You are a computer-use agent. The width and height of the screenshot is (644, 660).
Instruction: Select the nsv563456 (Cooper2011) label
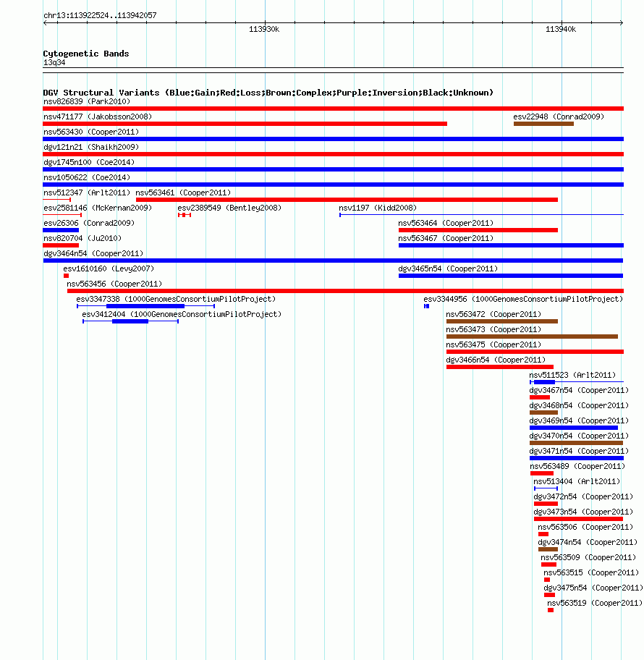[114, 284]
